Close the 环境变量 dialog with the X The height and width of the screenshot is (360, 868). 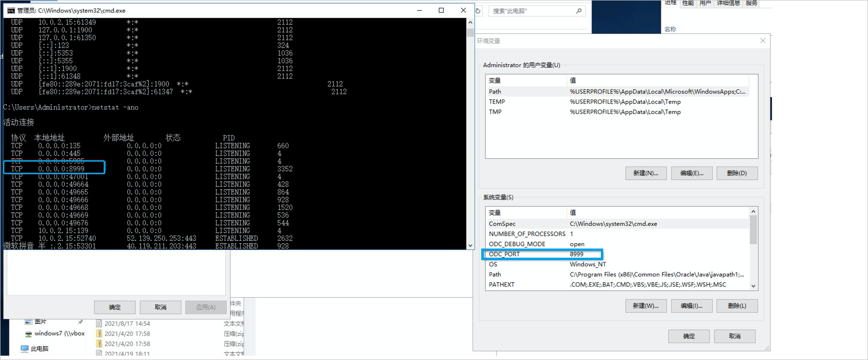(x=763, y=41)
